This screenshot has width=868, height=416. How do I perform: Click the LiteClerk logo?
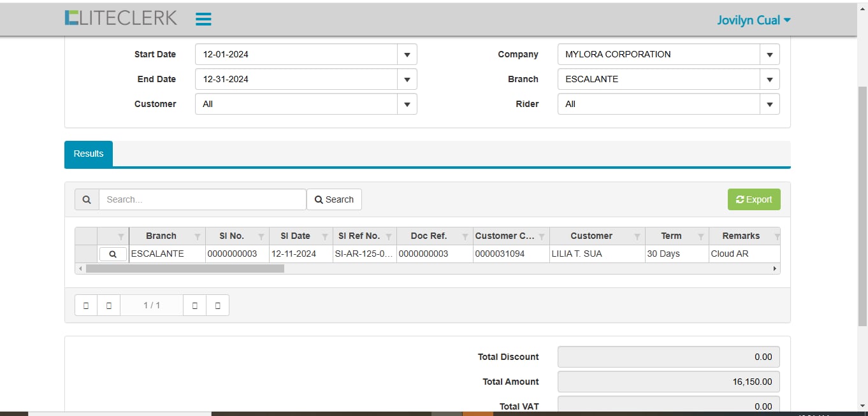pyautogui.click(x=121, y=18)
